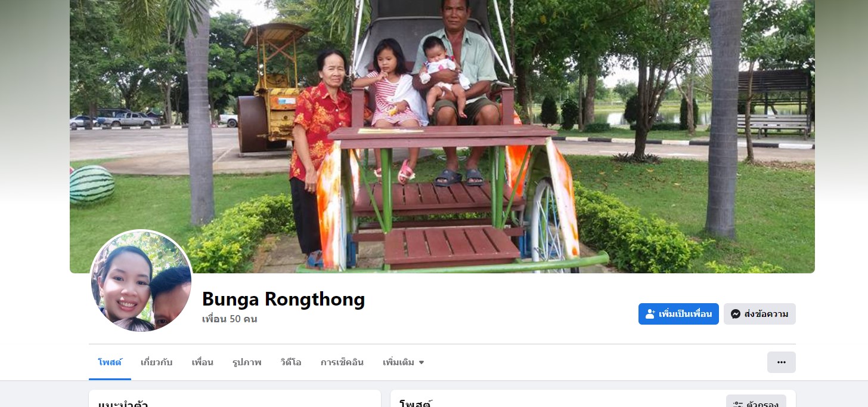Go to the การเช็คอิน check-ins tab

click(342, 362)
